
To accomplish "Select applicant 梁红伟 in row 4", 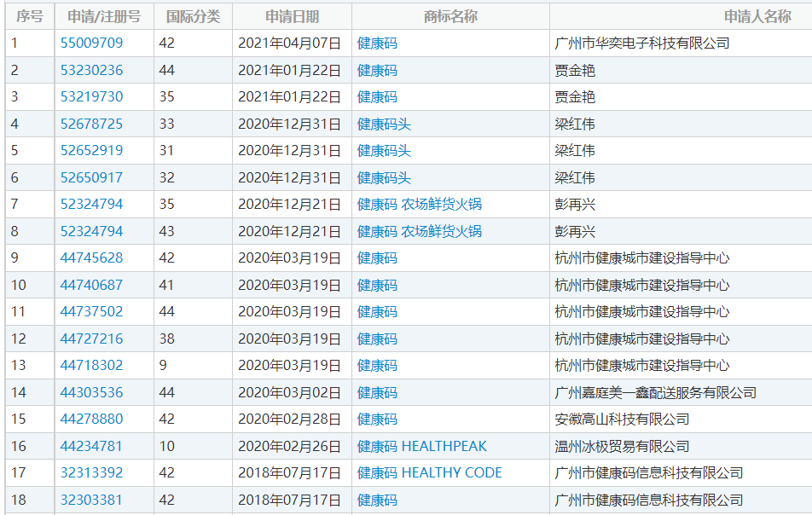I will tap(575, 124).
